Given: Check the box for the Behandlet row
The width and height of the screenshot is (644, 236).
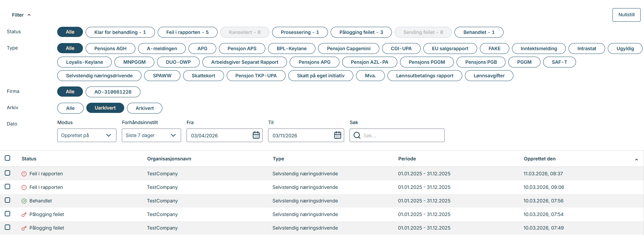Looking at the screenshot, I should [x=7, y=200].
